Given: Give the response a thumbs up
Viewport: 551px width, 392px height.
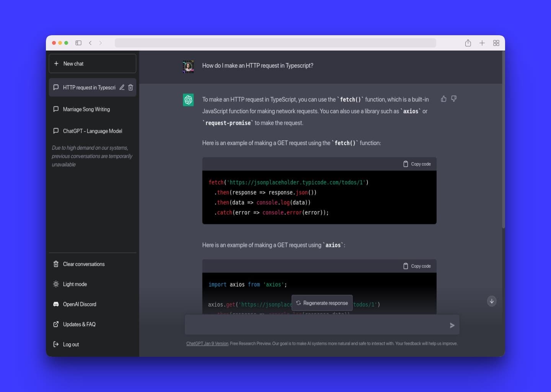Looking at the screenshot, I should point(443,99).
